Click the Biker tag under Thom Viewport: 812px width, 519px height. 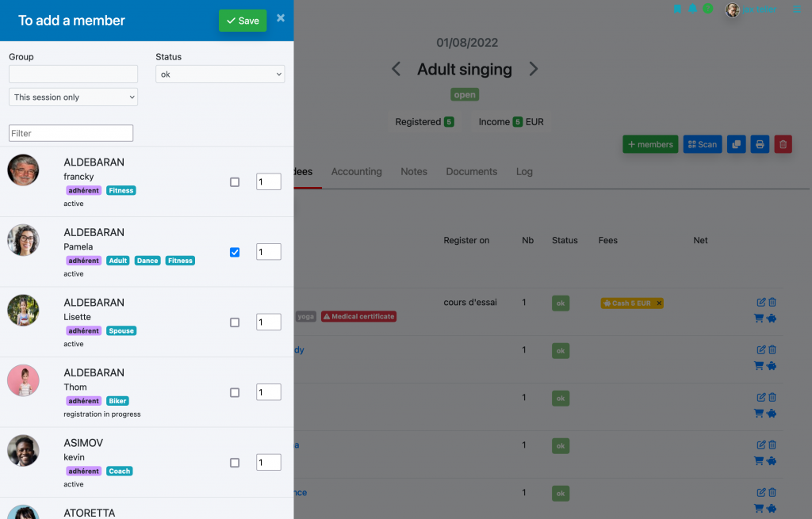(117, 401)
